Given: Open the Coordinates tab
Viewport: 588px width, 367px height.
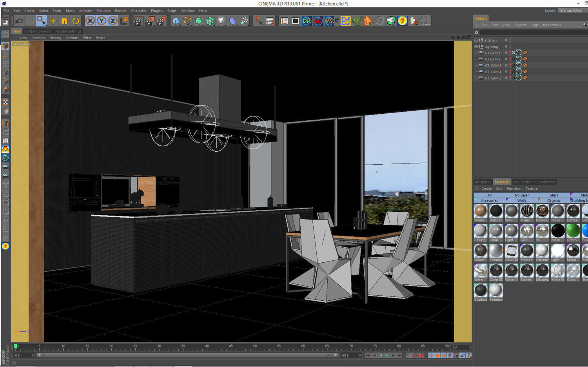Looking at the screenshot, I should coord(545,182).
